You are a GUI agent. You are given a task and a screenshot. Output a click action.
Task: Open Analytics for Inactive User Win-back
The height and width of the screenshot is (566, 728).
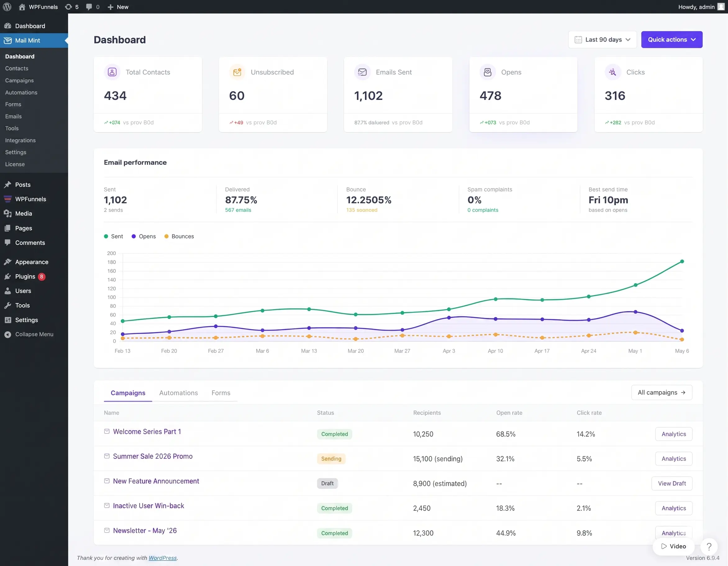(674, 508)
